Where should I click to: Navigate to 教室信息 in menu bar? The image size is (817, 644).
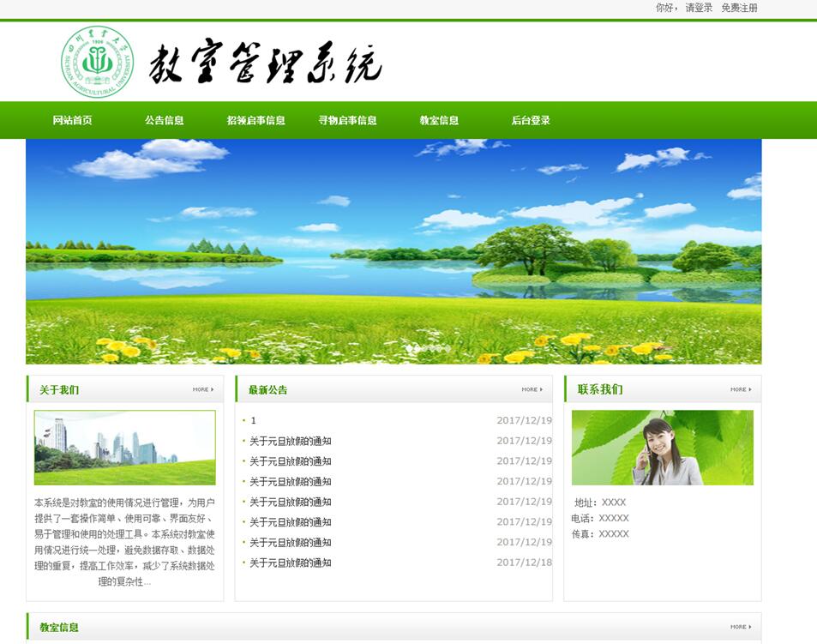tap(439, 121)
